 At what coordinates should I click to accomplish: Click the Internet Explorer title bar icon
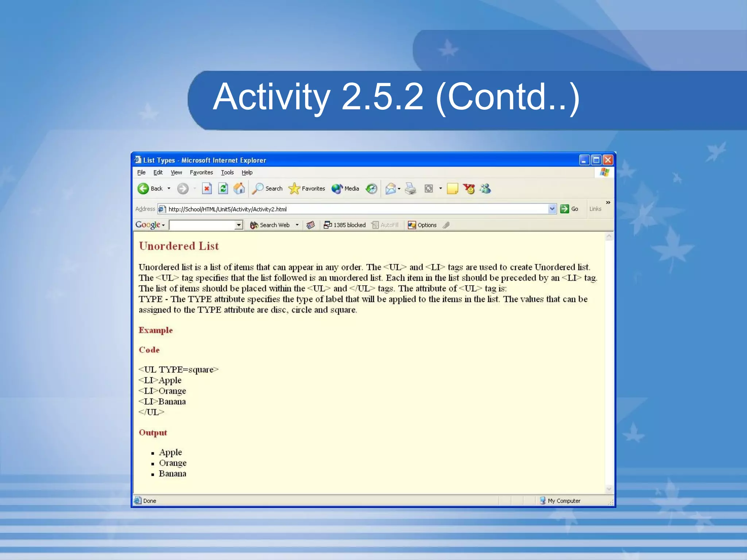[138, 160]
